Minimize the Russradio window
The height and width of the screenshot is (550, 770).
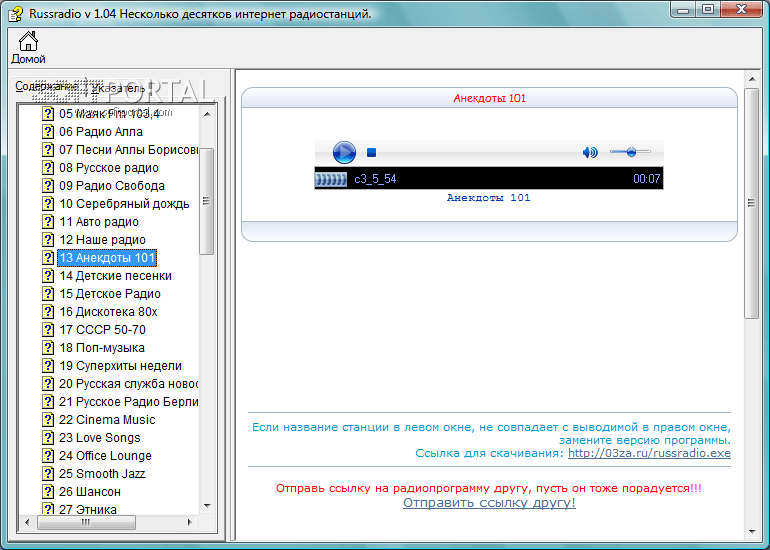click(x=683, y=9)
